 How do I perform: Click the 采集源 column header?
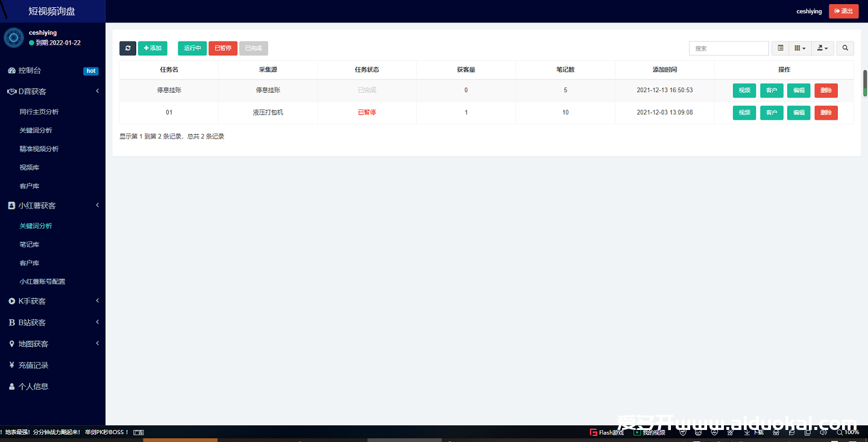pyautogui.click(x=268, y=70)
